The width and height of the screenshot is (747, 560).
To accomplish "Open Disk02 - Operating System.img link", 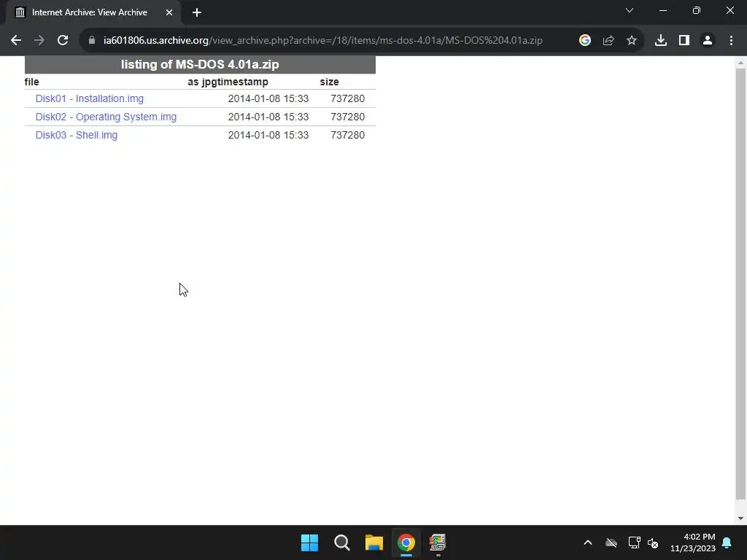I will [x=106, y=117].
